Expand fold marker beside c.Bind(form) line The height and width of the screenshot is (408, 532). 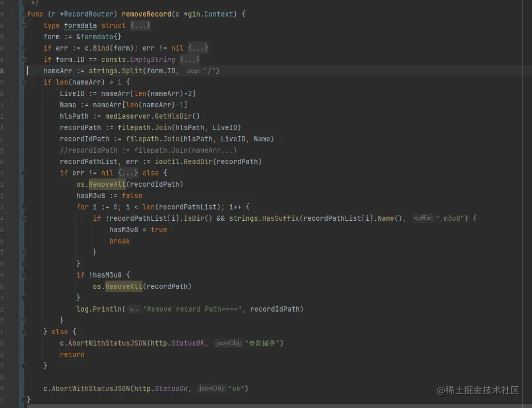(x=24, y=48)
